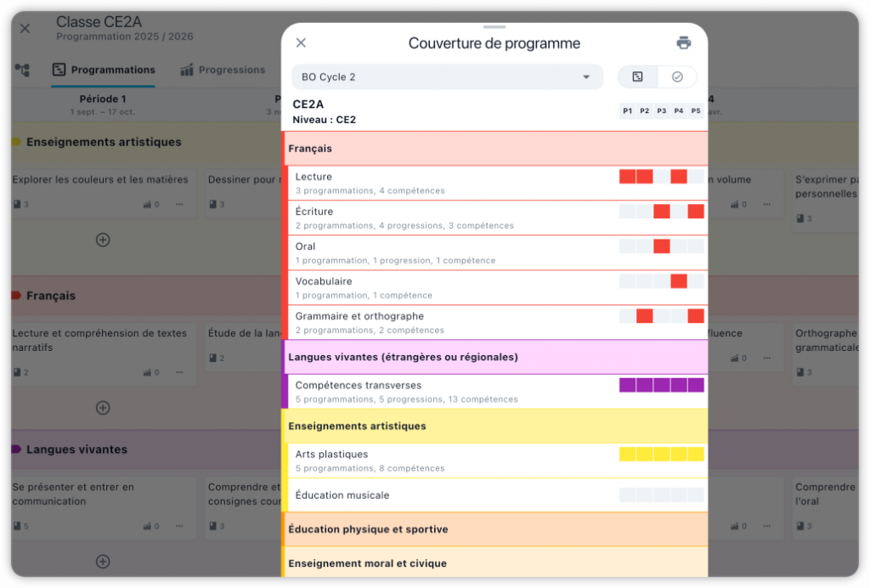Viewport: 870px width, 588px height.
Task: Collapse the Enseignements artistiques section in the sheet
Action: tap(495, 426)
